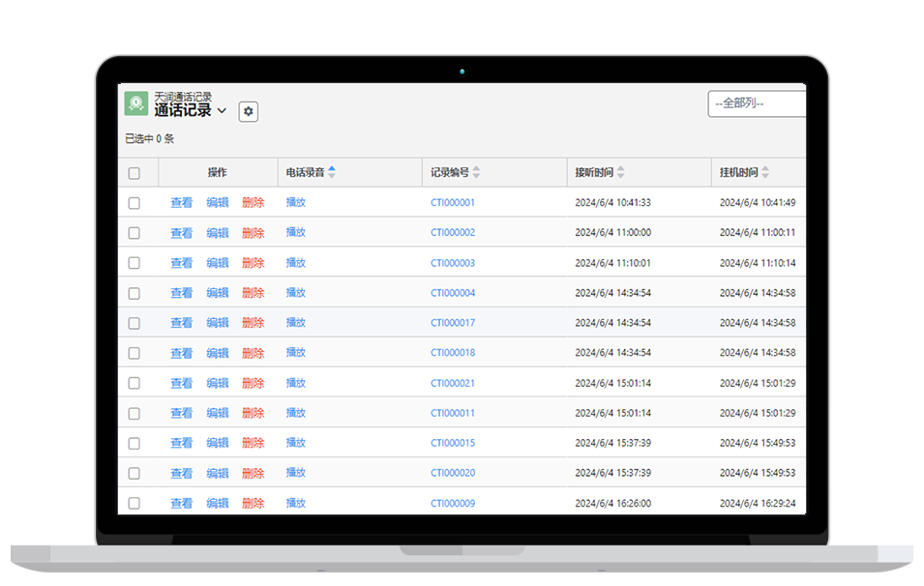Open record link CTI000015
Image resolution: width=924 pixels, height=586 pixels.
[x=453, y=443]
